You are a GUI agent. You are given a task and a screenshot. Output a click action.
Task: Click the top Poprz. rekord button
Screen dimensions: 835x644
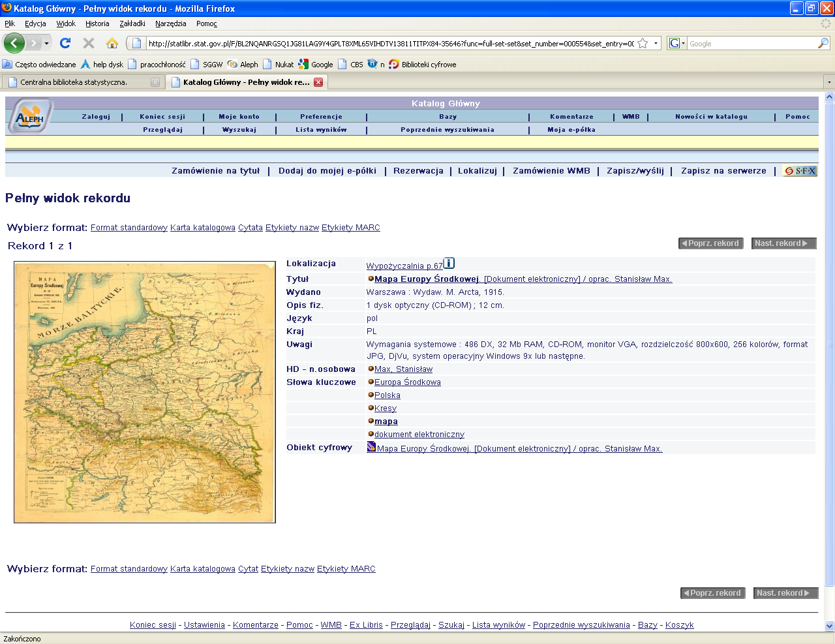[711, 243]
